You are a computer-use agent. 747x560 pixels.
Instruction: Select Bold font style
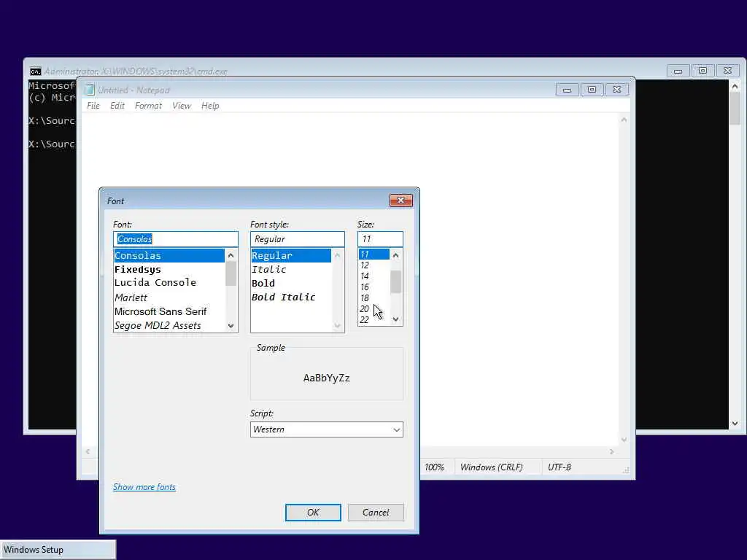click(x=291, y=284)
